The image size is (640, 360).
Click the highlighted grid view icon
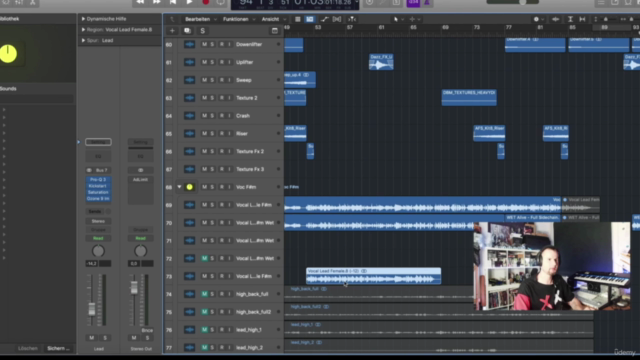click(x=310, y=19)
